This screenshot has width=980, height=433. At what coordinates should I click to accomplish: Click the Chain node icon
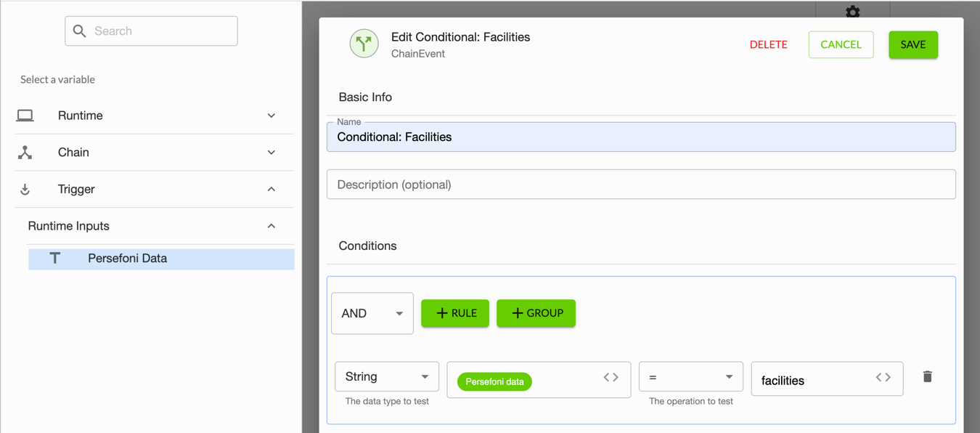tap(25, 153)
